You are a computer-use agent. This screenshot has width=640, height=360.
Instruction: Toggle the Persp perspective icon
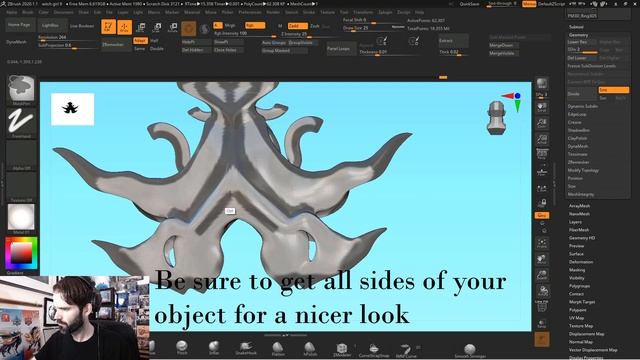point(542,154)
